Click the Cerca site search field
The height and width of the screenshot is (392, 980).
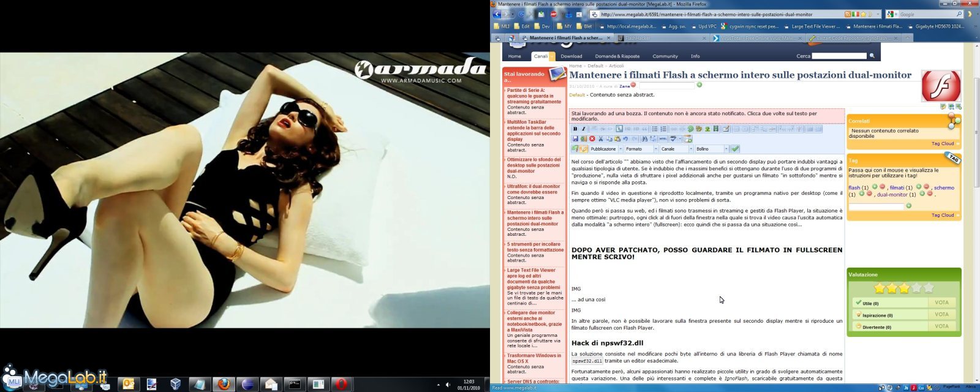(x=839, y=56)
